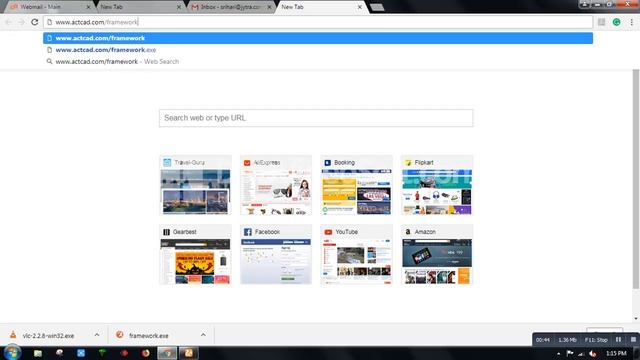The height and width of the screenshot is (360, 640).
Task: Open the YouTube thumbnail
Action: click(x=356, y=254)
